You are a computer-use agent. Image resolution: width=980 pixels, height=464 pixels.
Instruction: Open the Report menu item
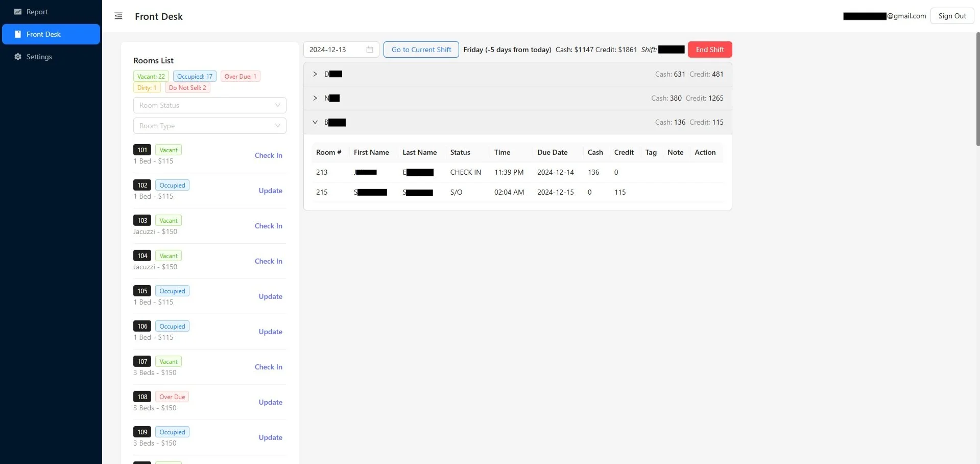click(x=51, y=12)
